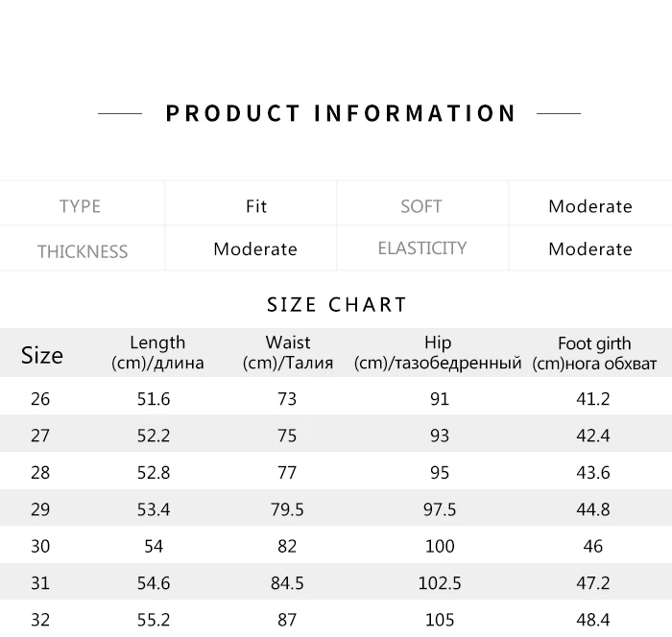Click waist value 75 for size 27
672x637 pixels.
click(x=287, y=436)
